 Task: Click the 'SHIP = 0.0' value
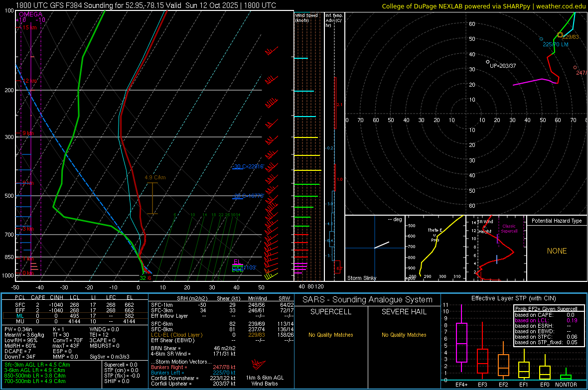(117, 381)
